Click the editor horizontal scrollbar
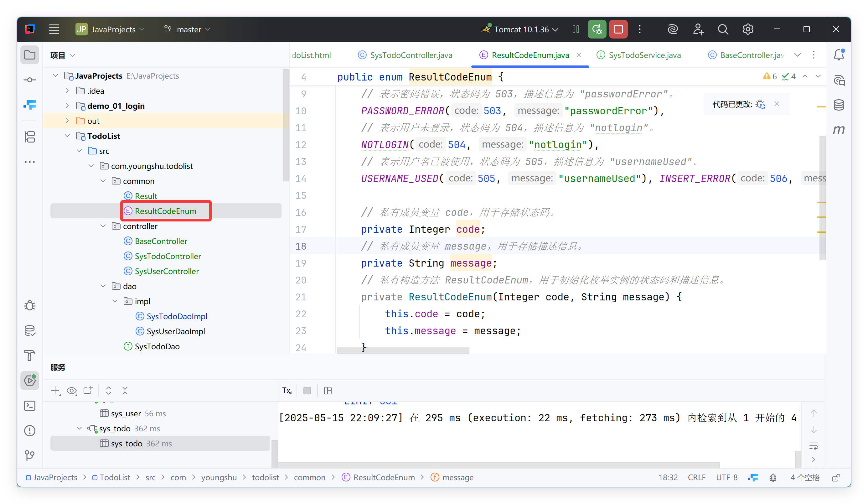Image resolution: width=868 pixels, height=504 pixels. pos(403,350)
